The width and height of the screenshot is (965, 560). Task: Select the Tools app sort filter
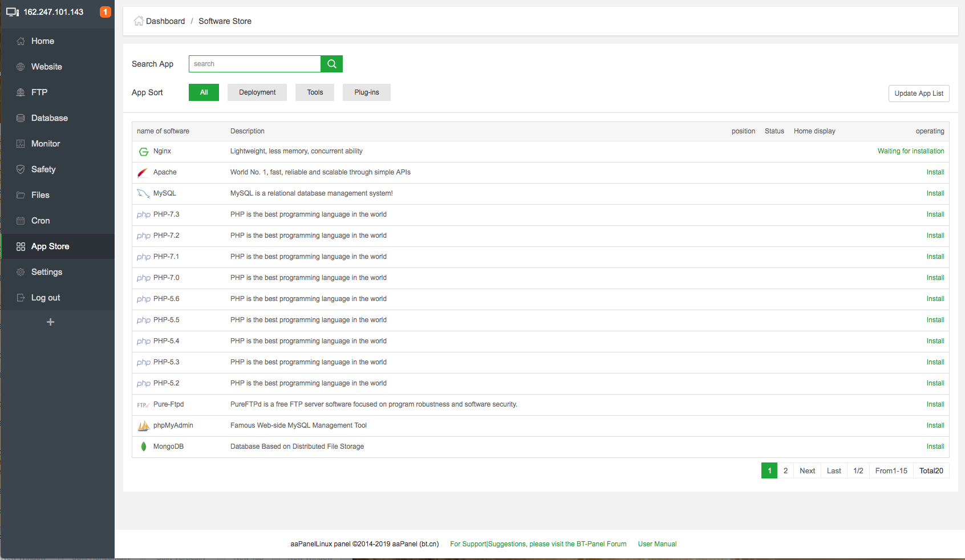[x=315, y=92]
